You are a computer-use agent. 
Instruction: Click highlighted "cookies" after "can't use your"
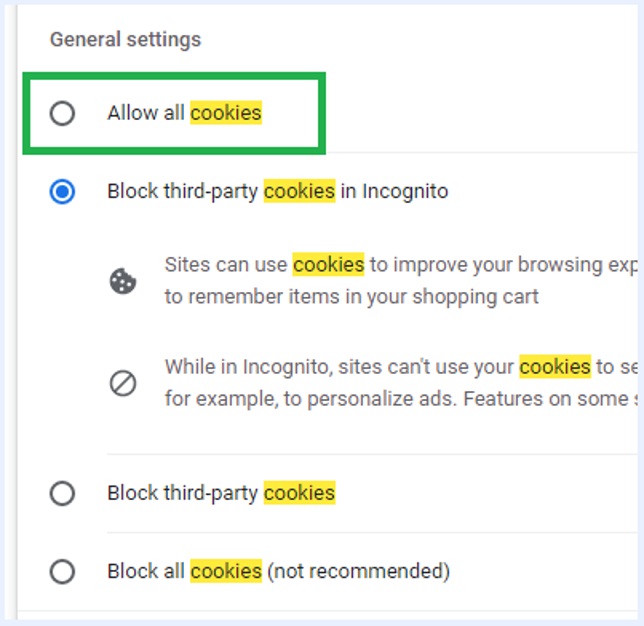(555, 367)
